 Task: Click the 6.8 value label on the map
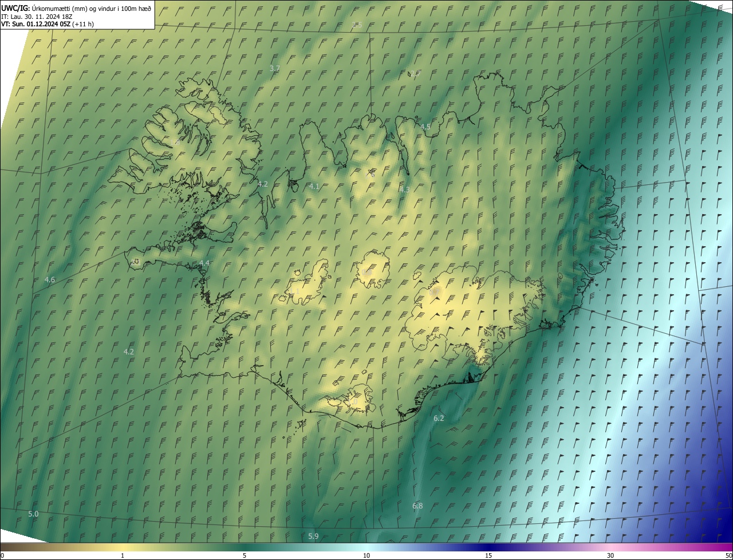pos(417,506)
